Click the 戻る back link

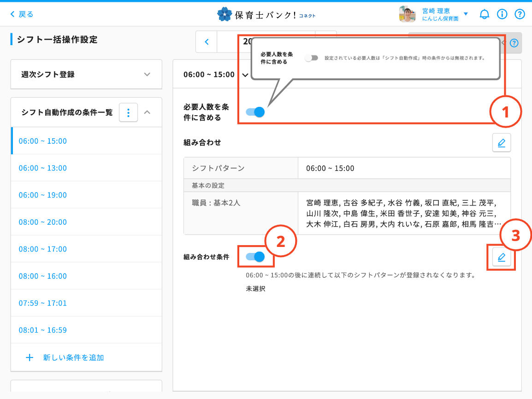pos(22,14)
